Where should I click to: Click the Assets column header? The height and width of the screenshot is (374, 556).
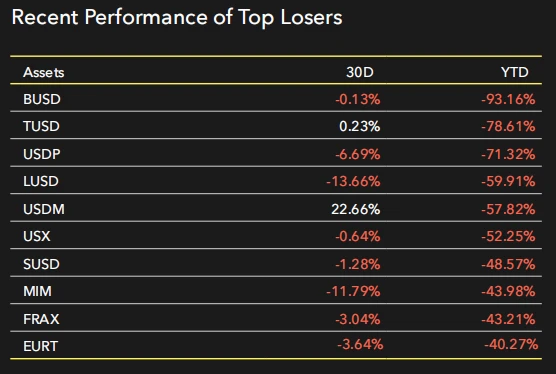point(44,72)
